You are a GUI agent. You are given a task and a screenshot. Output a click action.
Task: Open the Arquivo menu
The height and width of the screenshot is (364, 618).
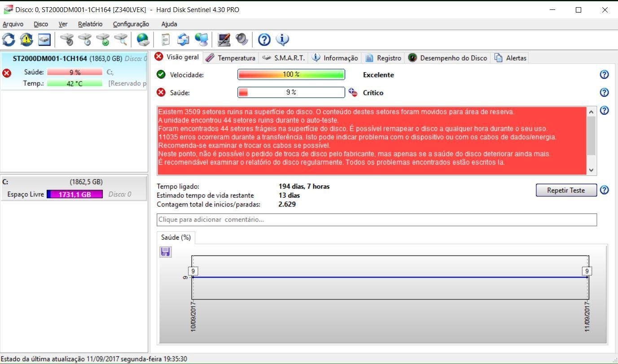click(x=13, y=24)
